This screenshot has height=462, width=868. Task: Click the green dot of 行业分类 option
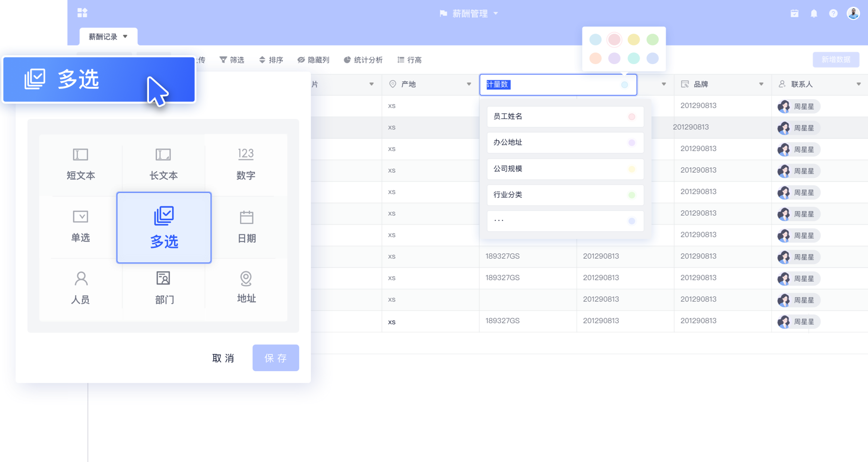pyautogui.click(x=632, y=195)
